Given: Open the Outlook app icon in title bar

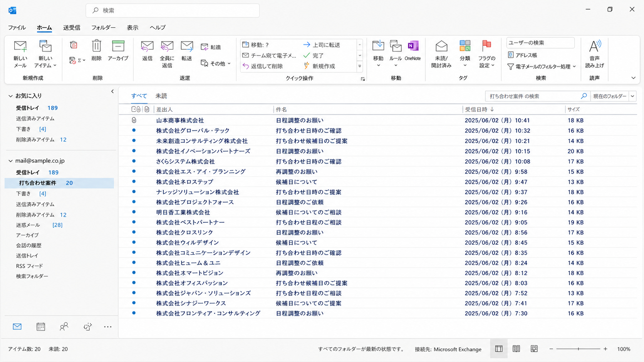Looking at the screenshot, I should 12,10.
